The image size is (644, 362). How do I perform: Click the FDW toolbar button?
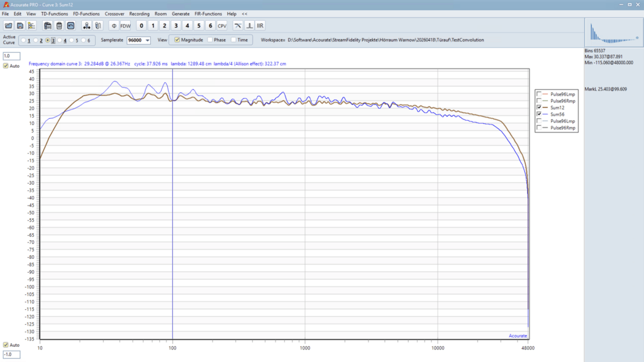(x=125, y=26)
